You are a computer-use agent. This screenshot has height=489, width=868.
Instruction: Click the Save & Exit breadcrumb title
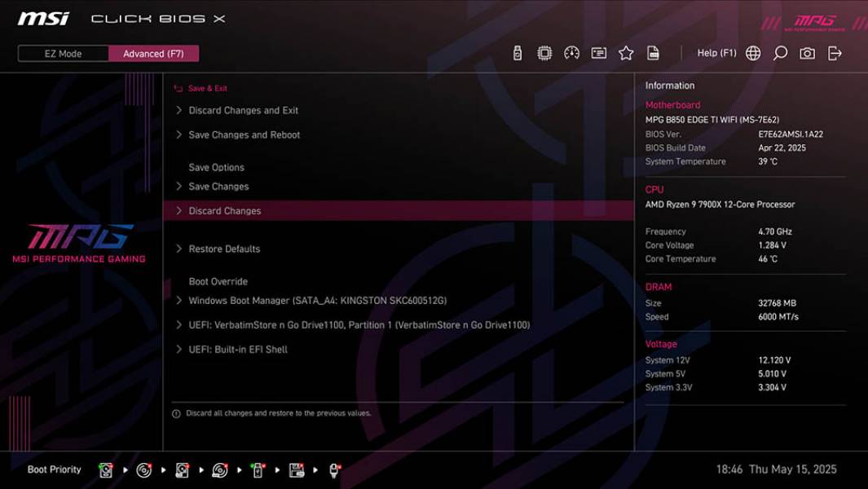pyautogui.click(x=208, y=89)
